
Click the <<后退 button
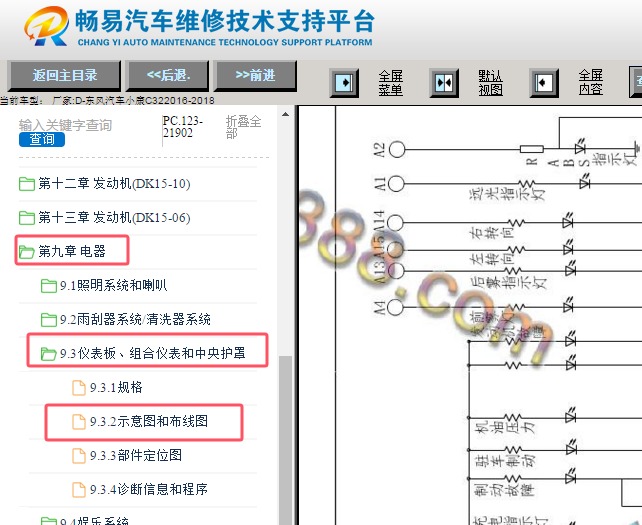click(x=167, y=75)
